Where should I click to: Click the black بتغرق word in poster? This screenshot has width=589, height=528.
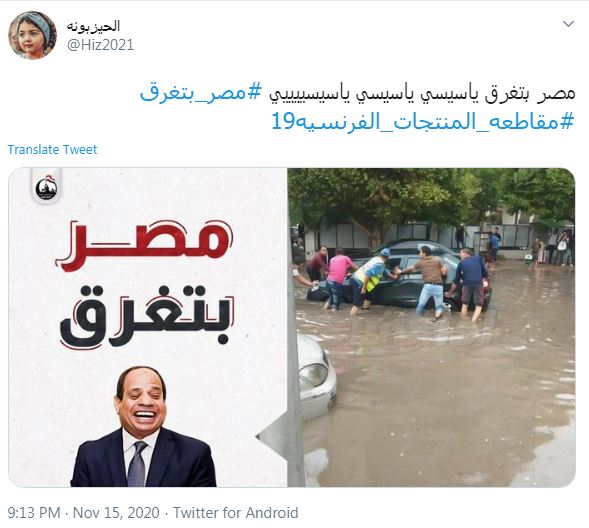[146, 317]
